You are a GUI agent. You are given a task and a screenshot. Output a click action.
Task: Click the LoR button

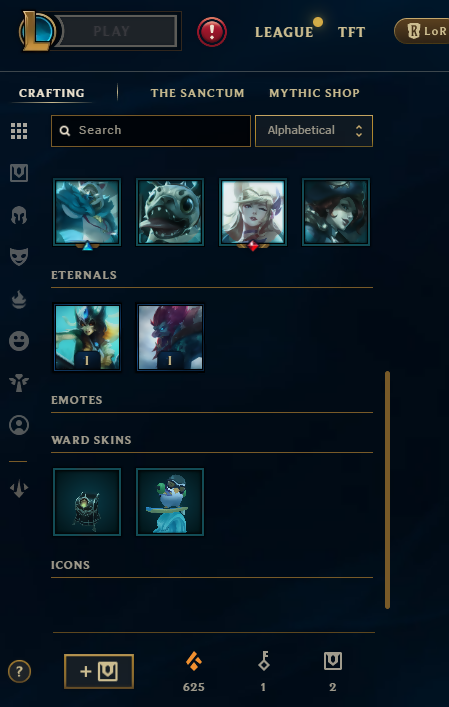coord(422,31)
